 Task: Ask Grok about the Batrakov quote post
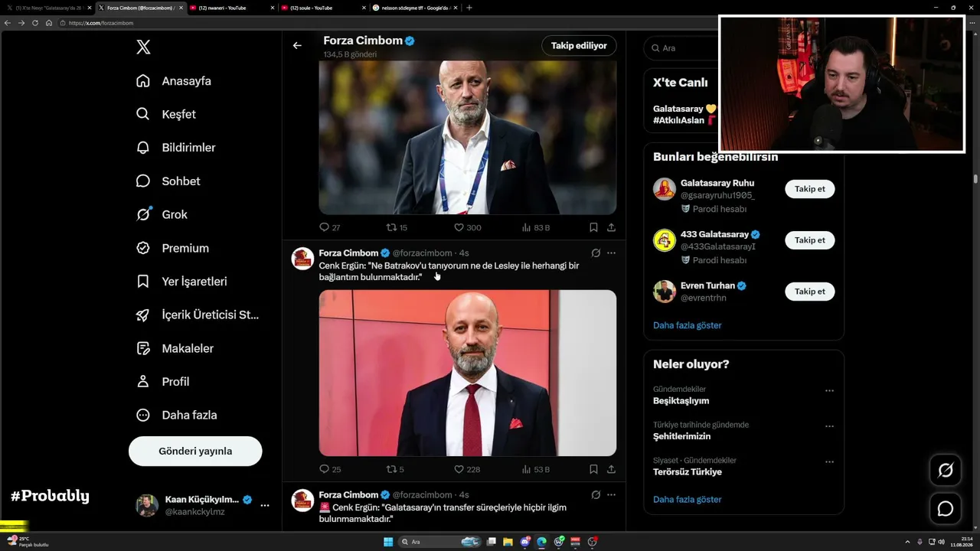[x=596, y=253]
